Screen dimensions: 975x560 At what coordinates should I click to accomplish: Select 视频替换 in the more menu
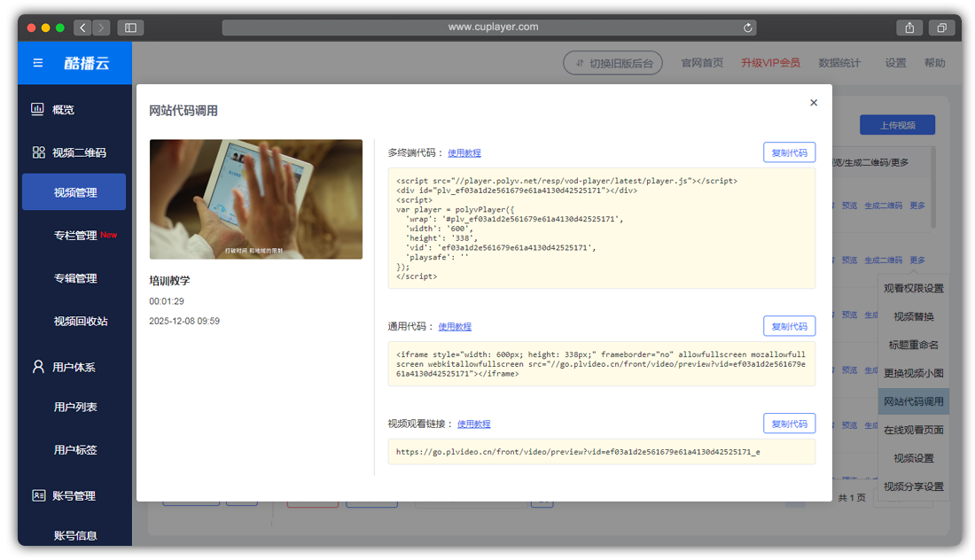(914, 316)
